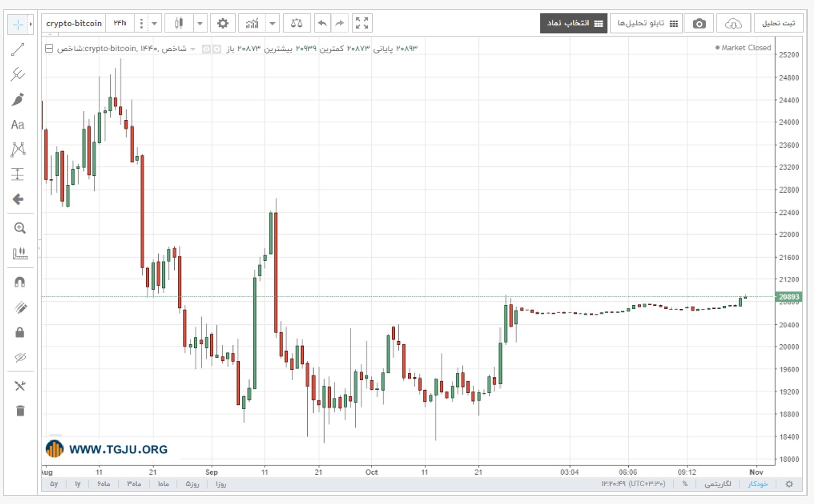Select the Aa text annotation tool
Screen dimensions: 814x504
pos(18,124)
